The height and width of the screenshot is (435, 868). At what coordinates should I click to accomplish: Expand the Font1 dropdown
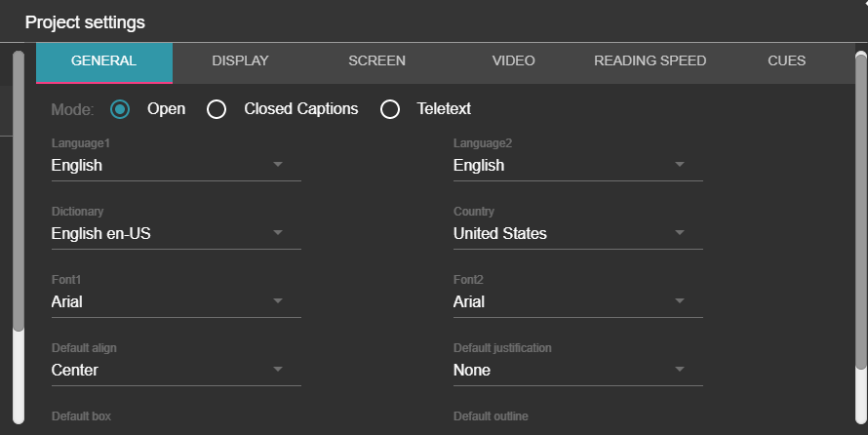pos(176,302)
